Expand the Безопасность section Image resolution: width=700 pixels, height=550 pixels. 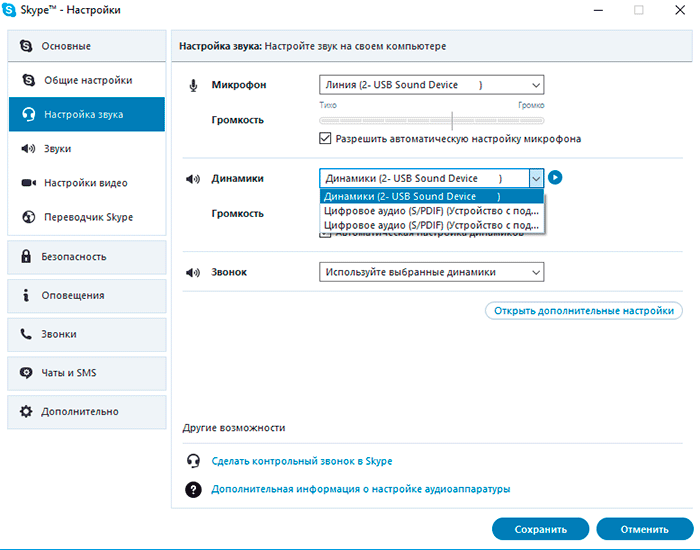pyautogui.click(x=87, y=257)
